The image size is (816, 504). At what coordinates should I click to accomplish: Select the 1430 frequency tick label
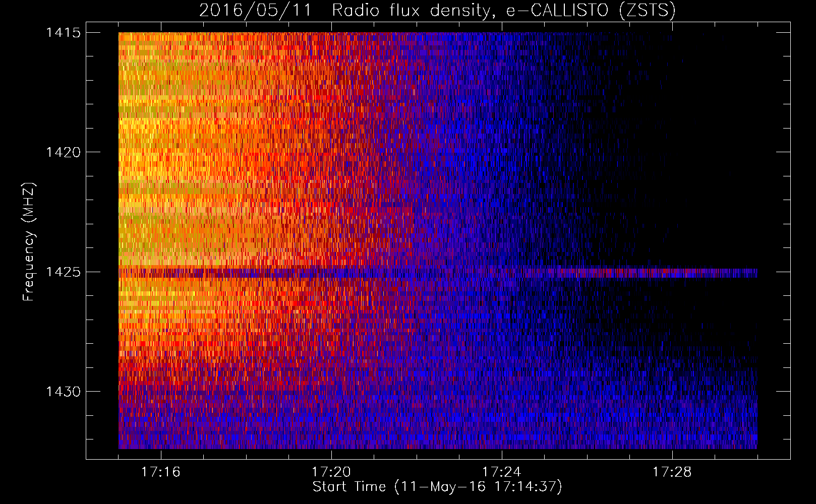coord(64,392)
